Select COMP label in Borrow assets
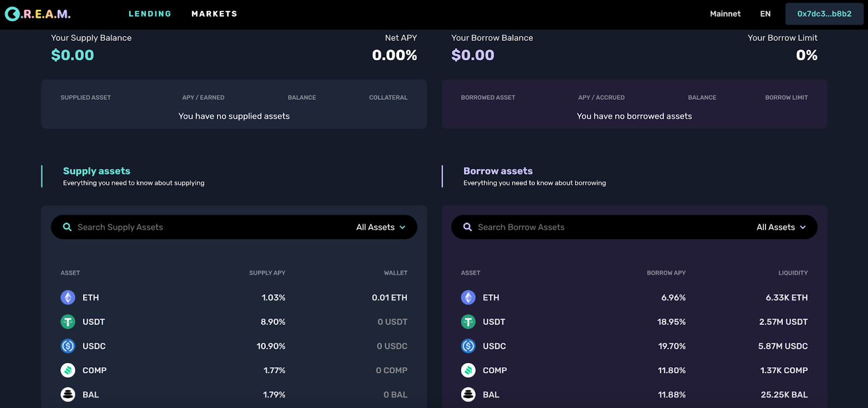 point(495,371)
